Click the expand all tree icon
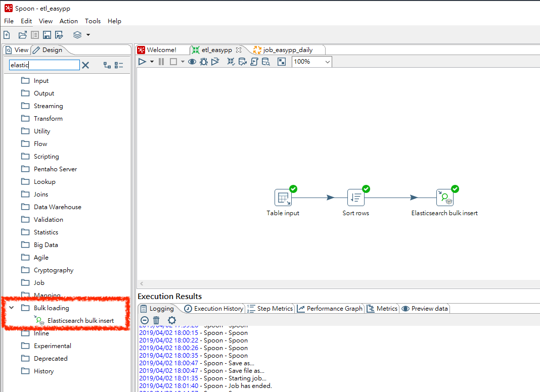Image resolution: width=540 pixels, height=392 pixels. coord(107,65)
